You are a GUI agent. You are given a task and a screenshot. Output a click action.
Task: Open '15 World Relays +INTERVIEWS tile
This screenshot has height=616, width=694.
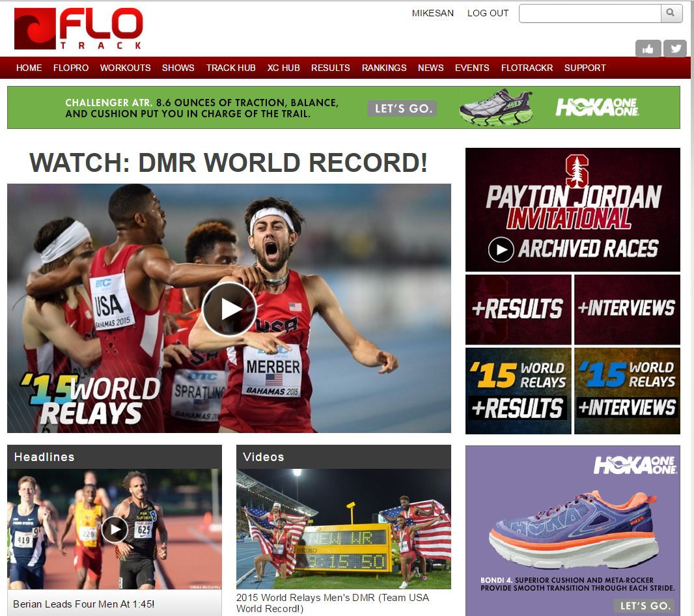click(x=627, y=391)
